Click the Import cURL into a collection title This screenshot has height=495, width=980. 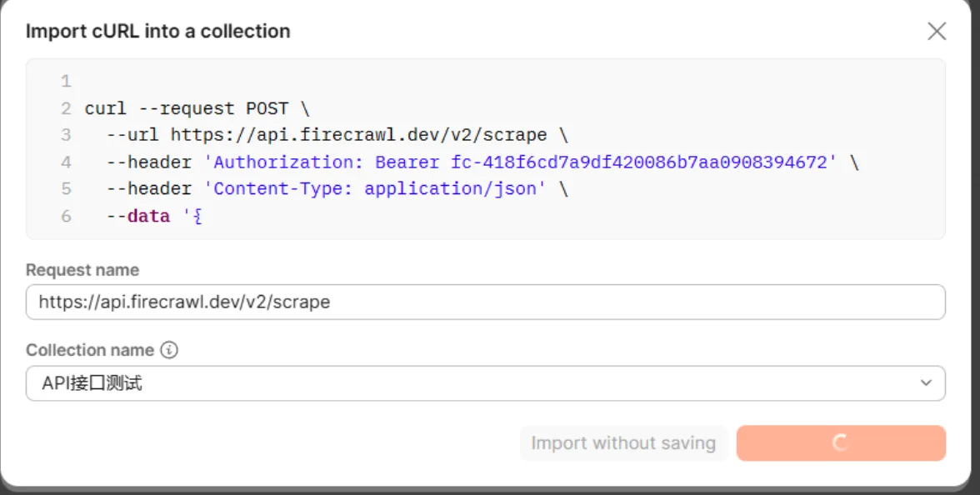pos(158,32)
